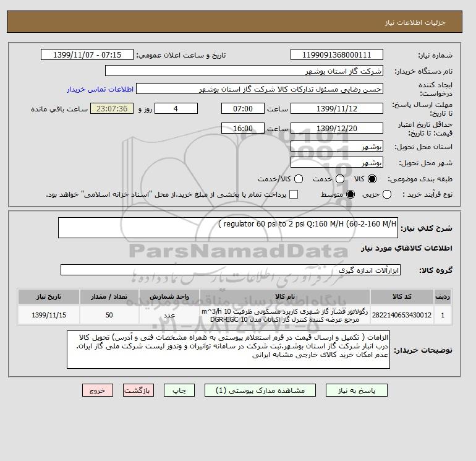Click the خروج exit button
476x461 pixels.
point(98,390)
